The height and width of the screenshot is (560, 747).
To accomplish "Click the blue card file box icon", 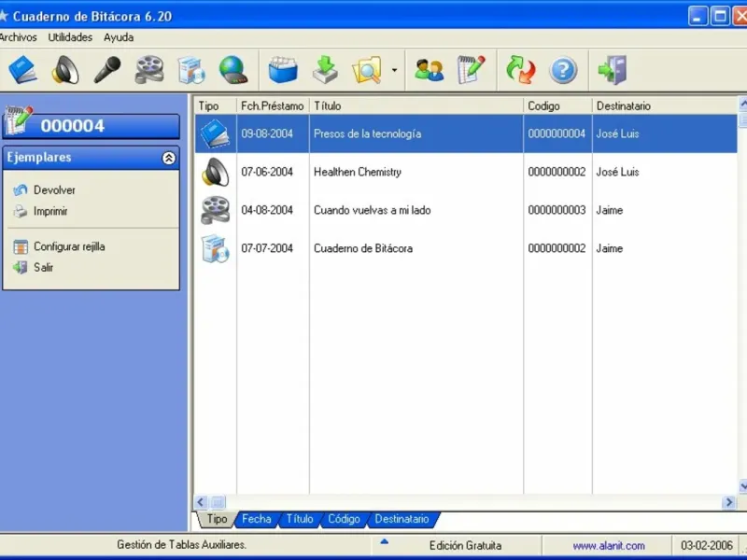I will 283,70.
